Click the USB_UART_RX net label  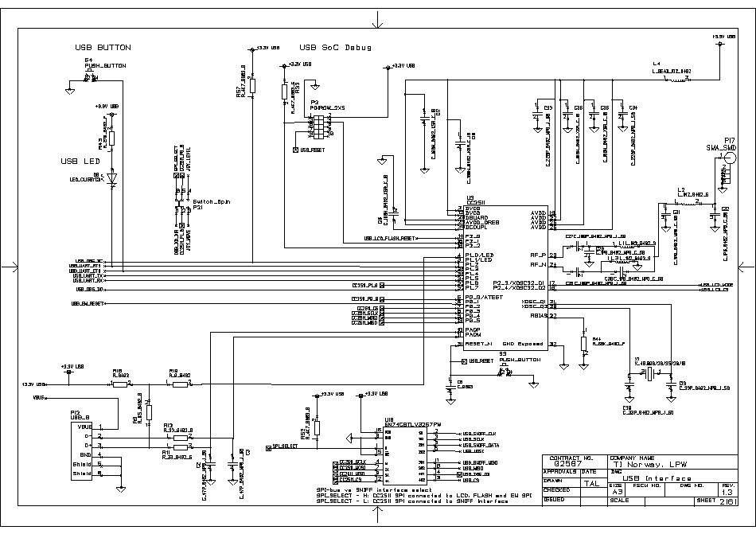click(x=88, y=280)
